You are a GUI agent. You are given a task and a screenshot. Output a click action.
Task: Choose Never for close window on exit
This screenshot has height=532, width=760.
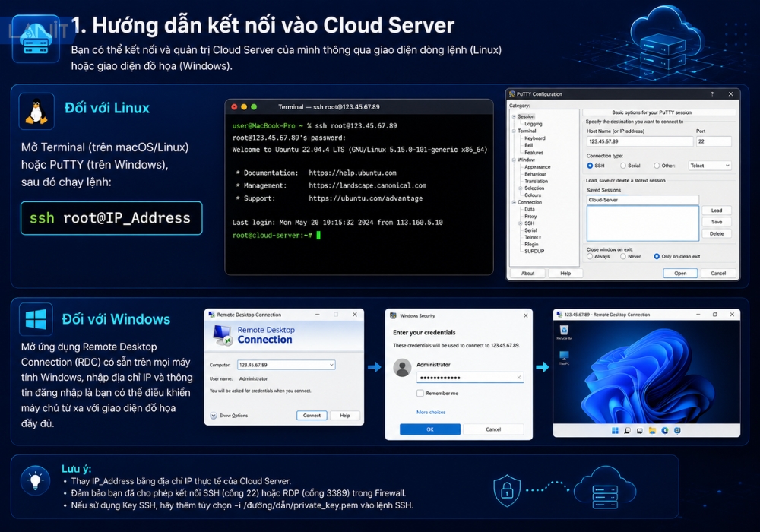click(623, 256)
